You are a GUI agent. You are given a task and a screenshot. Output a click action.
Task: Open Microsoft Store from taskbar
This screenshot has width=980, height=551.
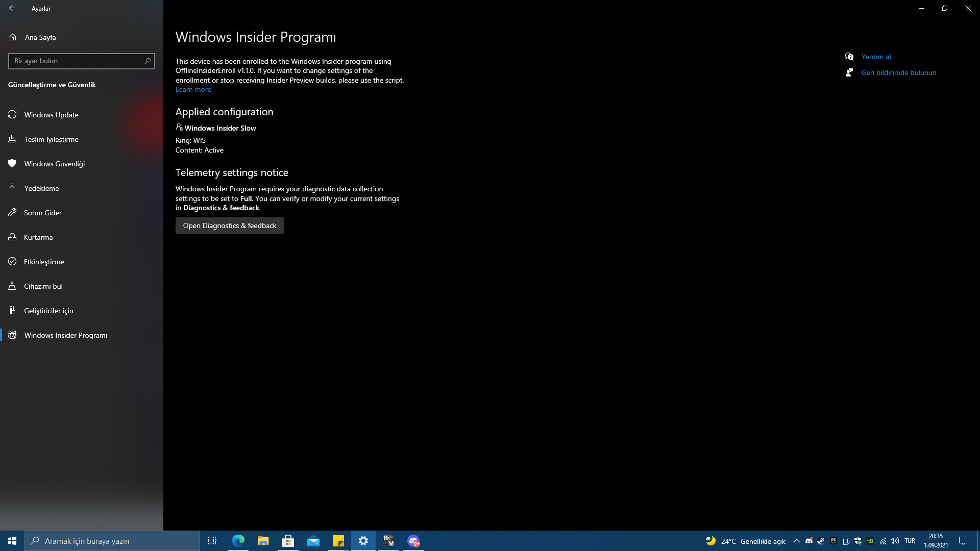coord(288,541)
